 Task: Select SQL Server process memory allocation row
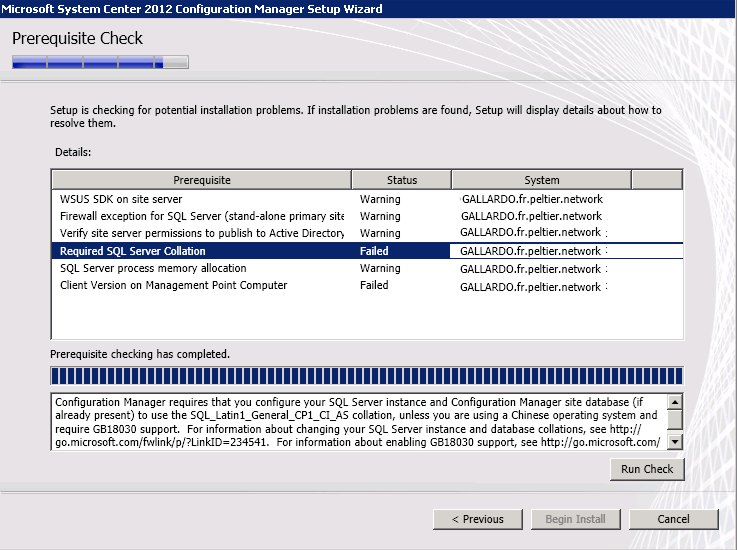pos(367,268)
